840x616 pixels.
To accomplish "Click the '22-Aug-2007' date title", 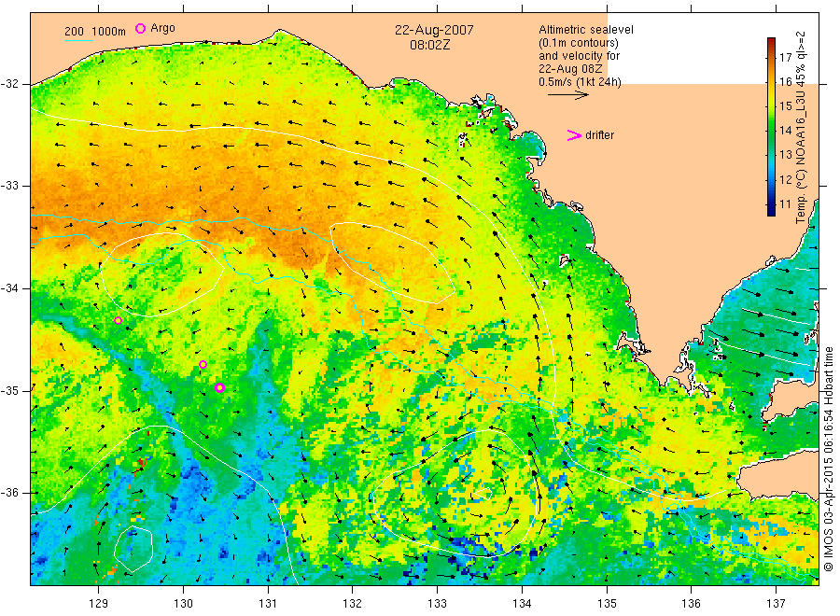I will pyautogui.click(x=434, y=30).
